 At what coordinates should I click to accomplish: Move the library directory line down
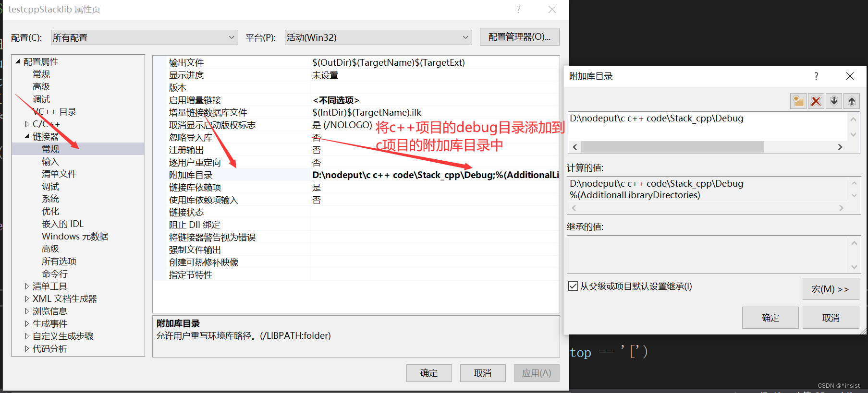834,101
